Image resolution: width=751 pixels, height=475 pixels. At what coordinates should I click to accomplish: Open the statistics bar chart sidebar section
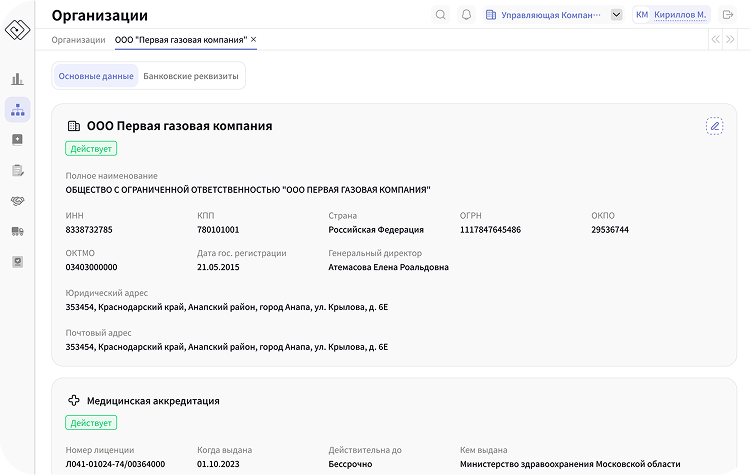[17, 79]
